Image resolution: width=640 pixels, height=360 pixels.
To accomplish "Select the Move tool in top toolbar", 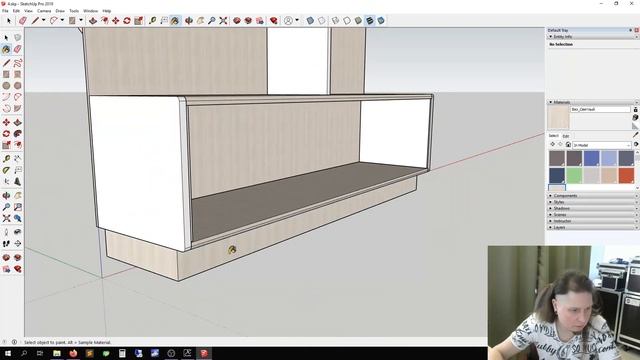I will tap(116, 20).
